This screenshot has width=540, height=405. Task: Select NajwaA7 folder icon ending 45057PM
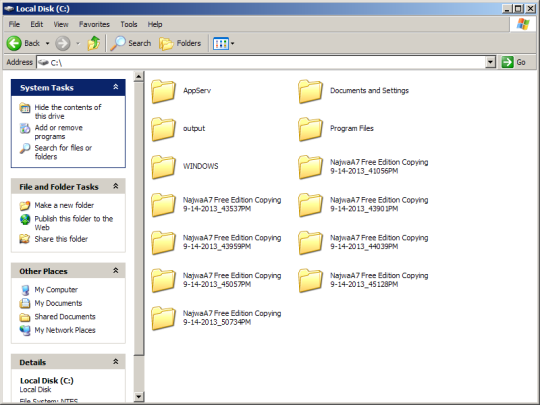pos(163,280)
